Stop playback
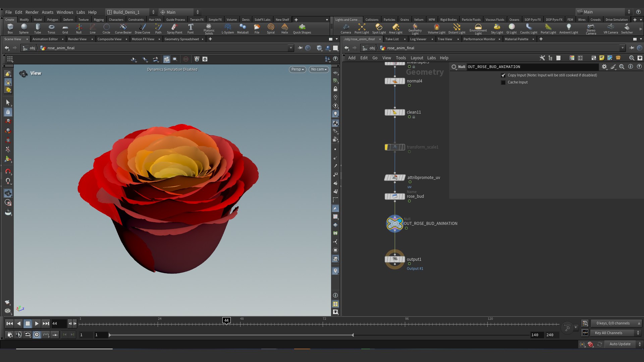The height and width of the screenshot is (362, 644). 28,323
